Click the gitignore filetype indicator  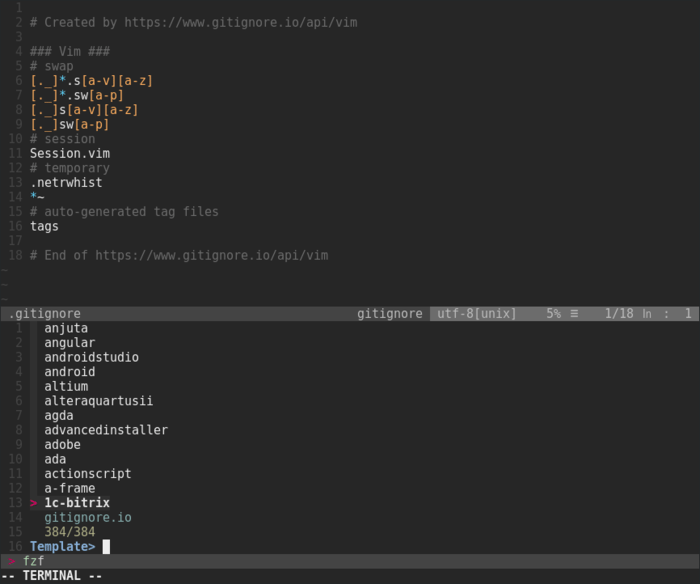pyautogui.click(x=390, y=314)
